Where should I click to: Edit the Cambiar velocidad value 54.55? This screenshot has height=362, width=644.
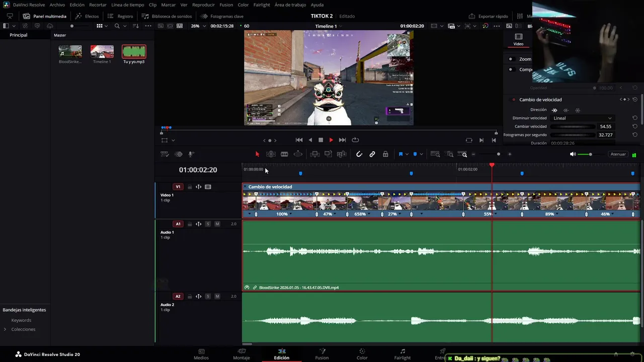click(606, 127)
